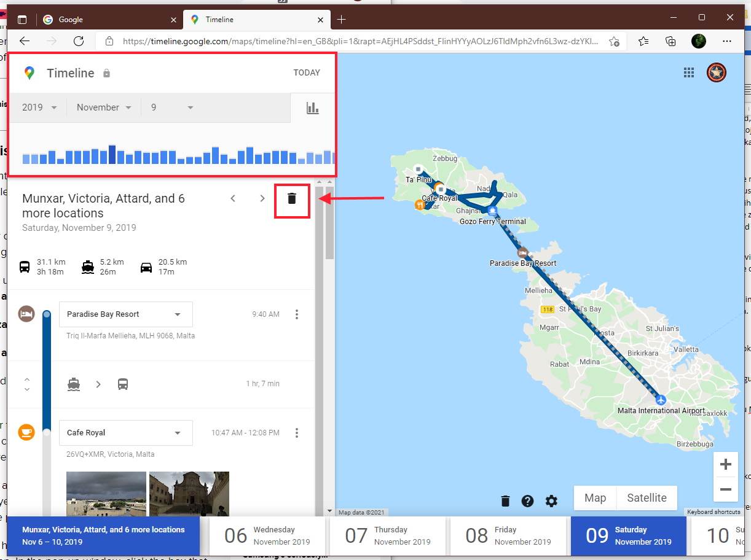
Task: Switch map to Map view
Action: (595, 498)
